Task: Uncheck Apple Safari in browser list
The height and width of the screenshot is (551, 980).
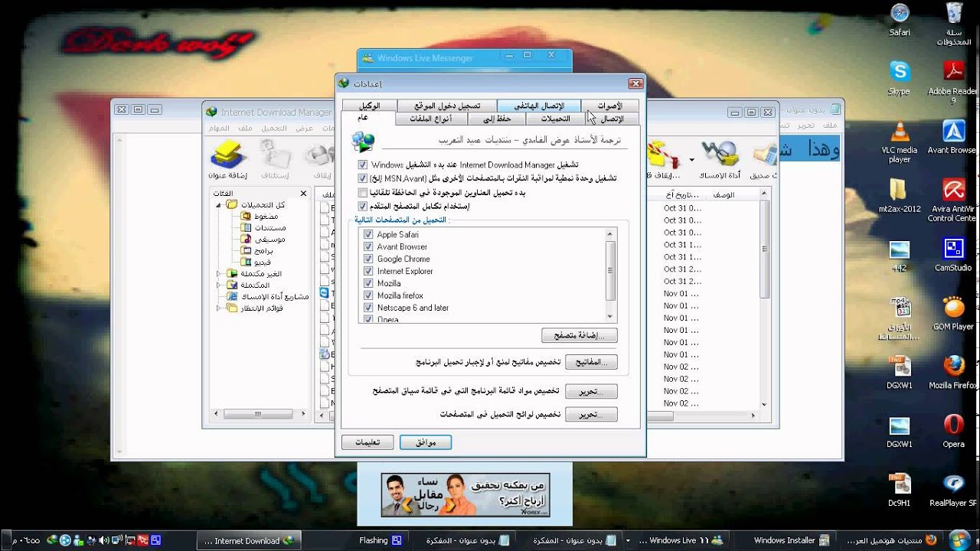Action: click(368, 234)
